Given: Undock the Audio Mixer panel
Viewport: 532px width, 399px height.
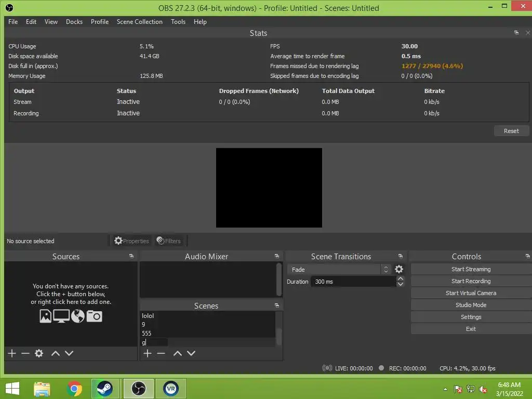Looking at the screenshot, I should coord(277,256).
